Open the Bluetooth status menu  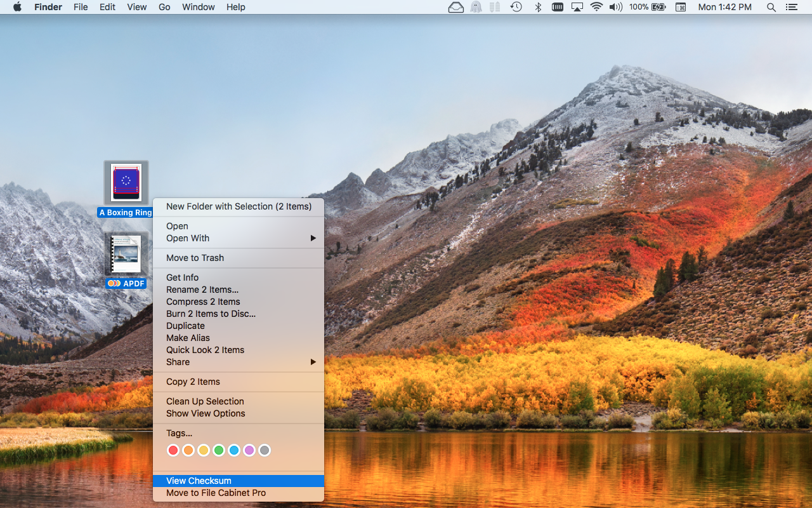538,7
